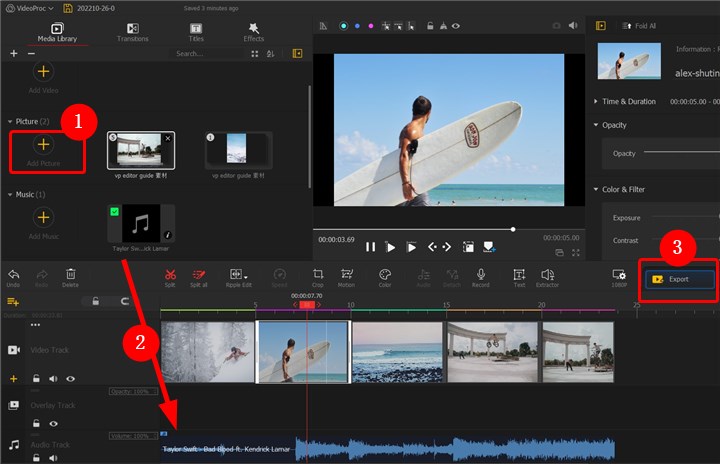Viewport: 720px width, 464px height.
Task: Click the Opacity slider track
Action: pyautogui.click(x=680, y=153)
